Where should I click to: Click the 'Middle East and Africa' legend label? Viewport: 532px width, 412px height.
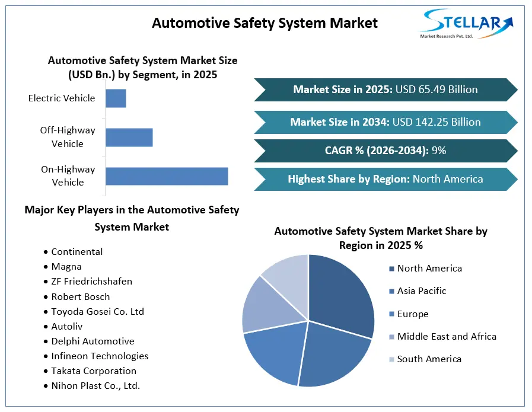pos(447,336)
